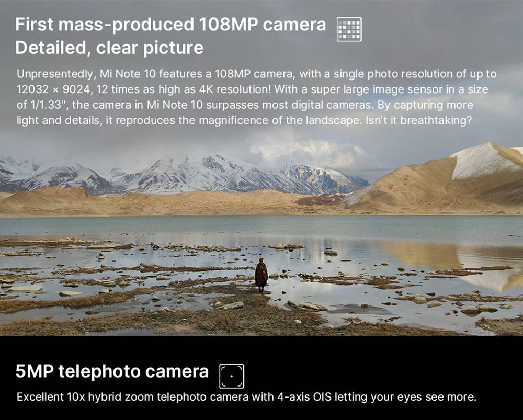Click the "5MP telephoto camera" heading
Viewport: 523px width, 420px height.
pyautogui.click(x=112, y=371)
